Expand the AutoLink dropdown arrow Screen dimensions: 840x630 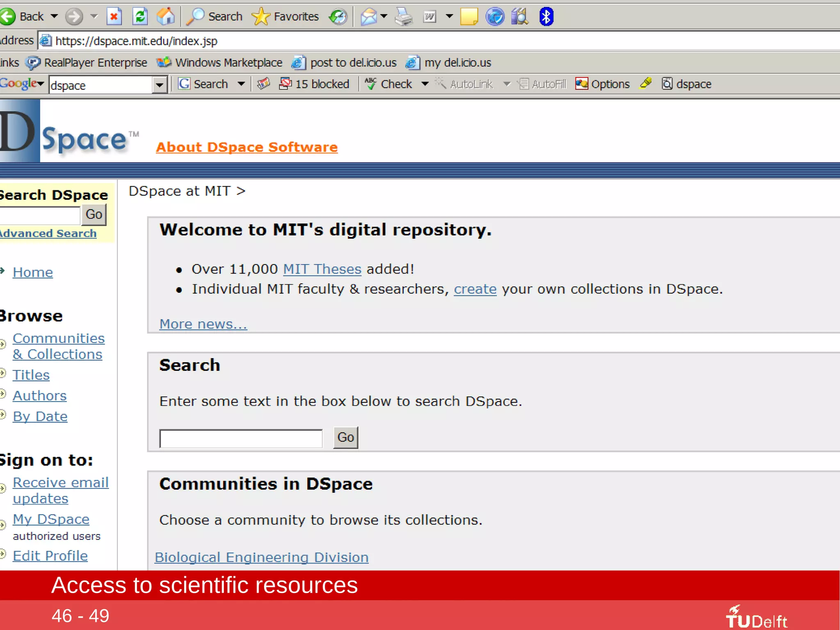(507, 84)
